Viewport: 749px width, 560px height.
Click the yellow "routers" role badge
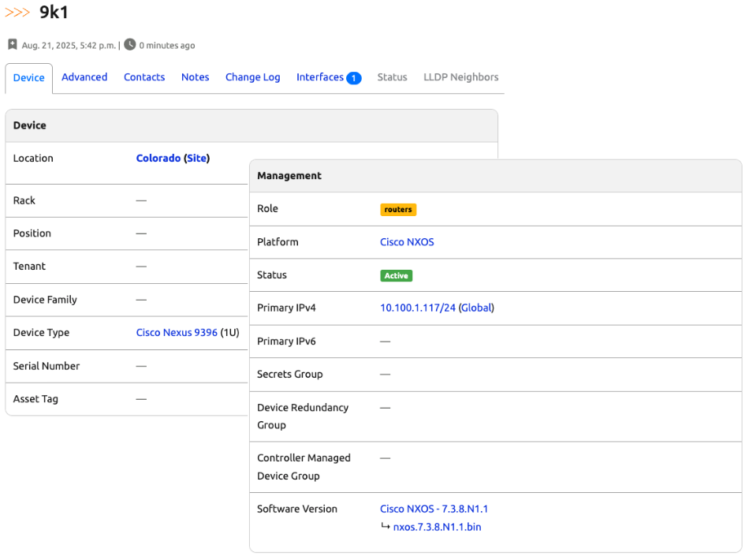tap(398, 209)
